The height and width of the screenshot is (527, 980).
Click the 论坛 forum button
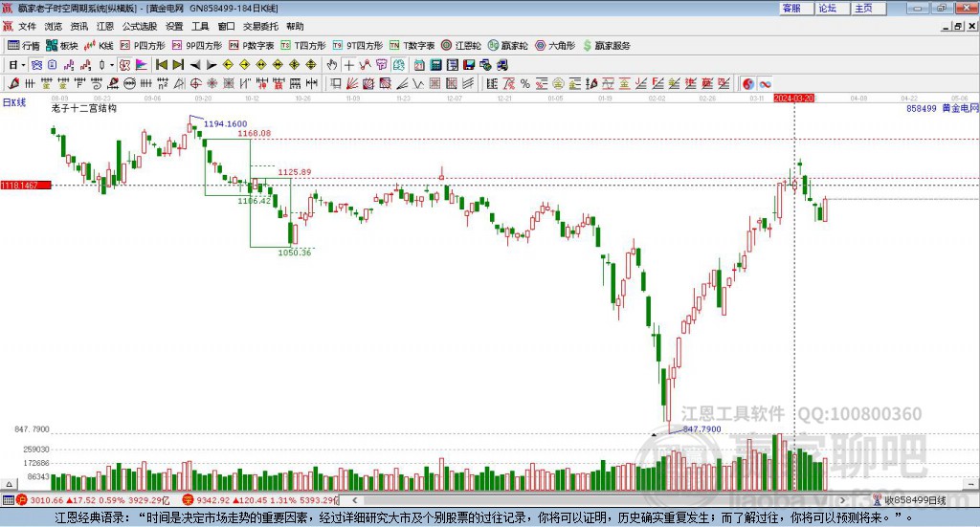(832, 8)
